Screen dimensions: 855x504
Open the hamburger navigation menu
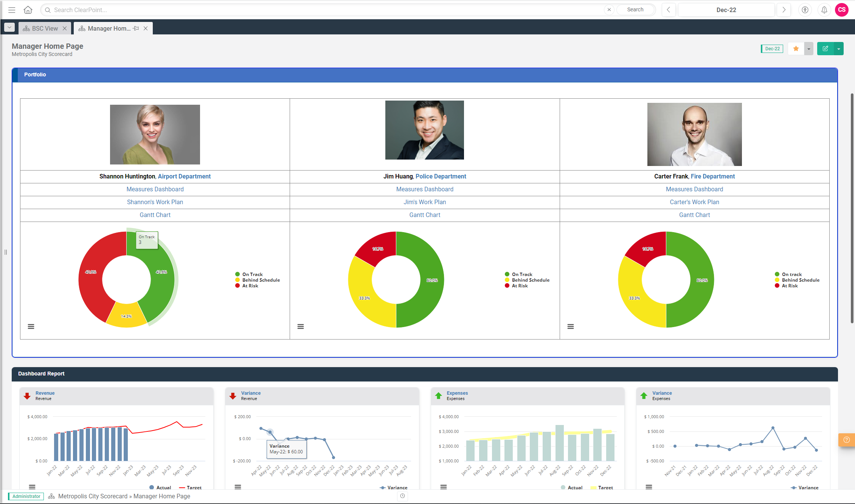coord(12,10)
